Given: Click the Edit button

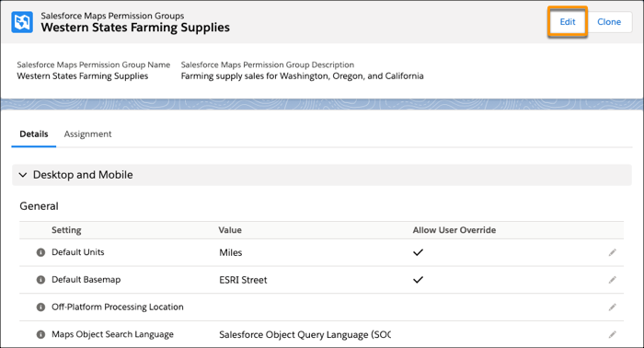Looking at the screenshot, I should (568, 22).
